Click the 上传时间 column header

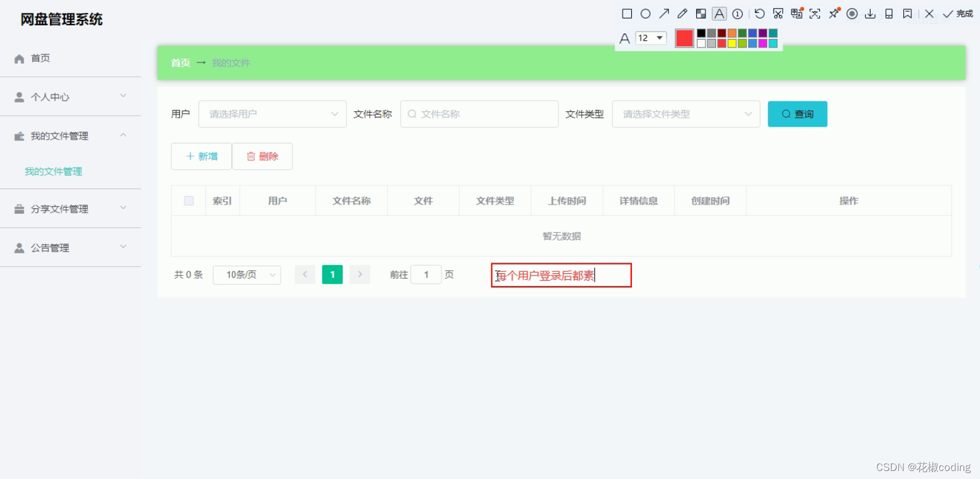[x=566, y=201]
